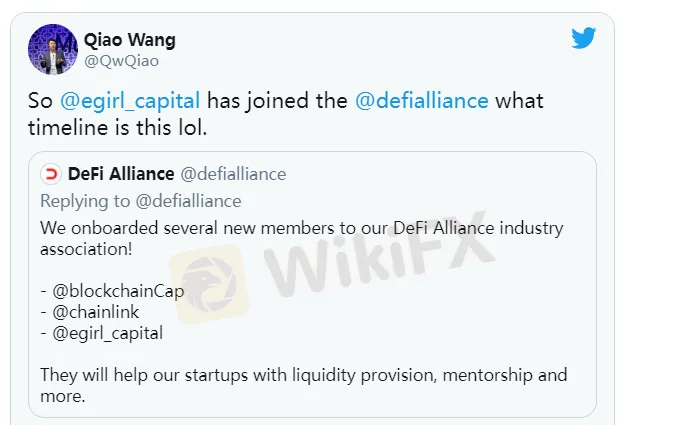This screenshot has width=699, height=425.
Task: Click the @QwQiao handle
Action: [122, 61]
